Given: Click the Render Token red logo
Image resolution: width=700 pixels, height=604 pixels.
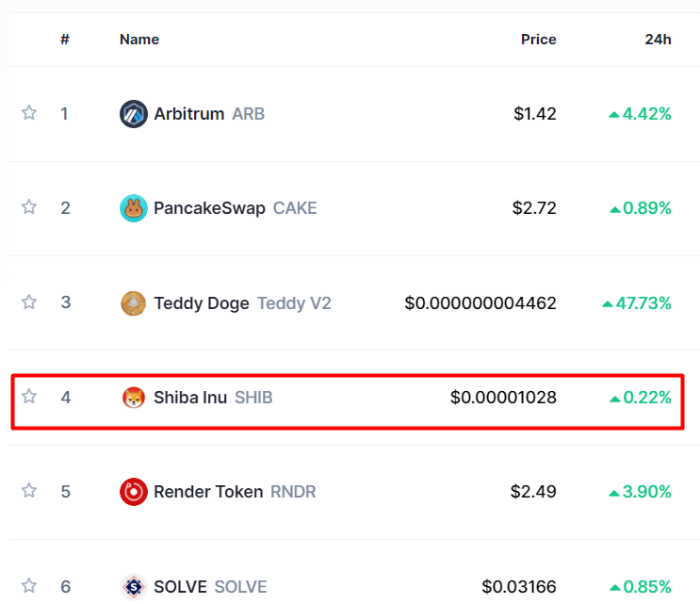Looking at the screenshot, I should (134, 492).
